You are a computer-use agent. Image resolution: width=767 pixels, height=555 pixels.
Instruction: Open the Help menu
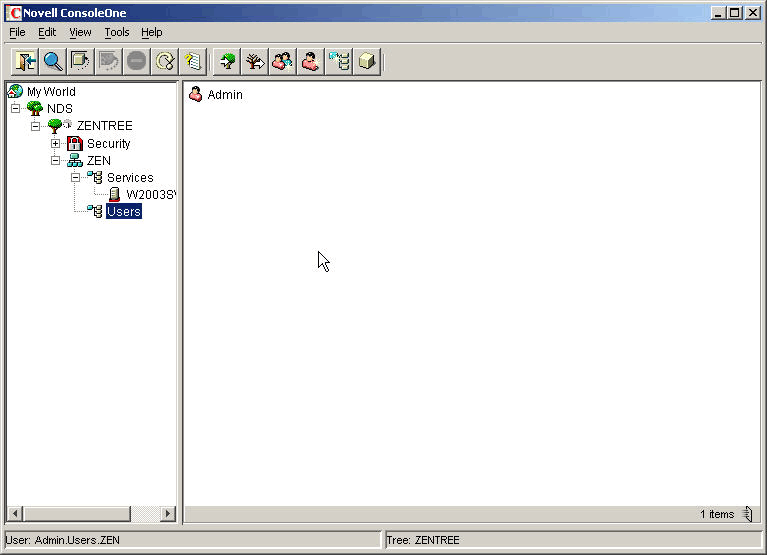152,32
